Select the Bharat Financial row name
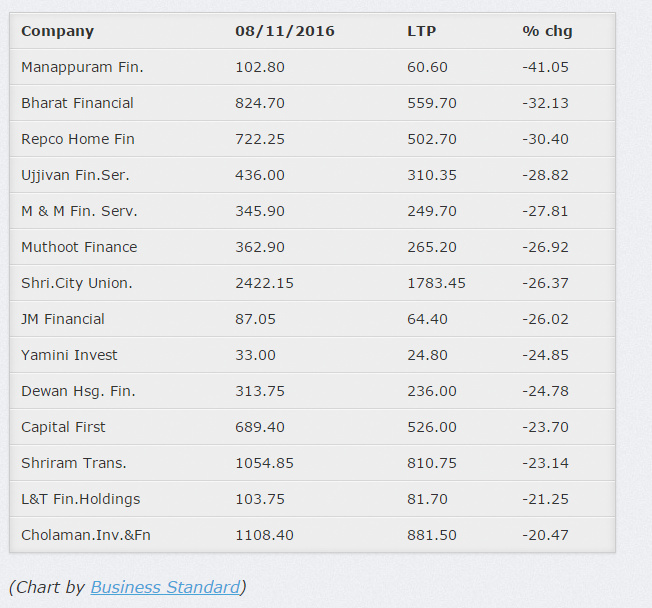 (77, 103)
